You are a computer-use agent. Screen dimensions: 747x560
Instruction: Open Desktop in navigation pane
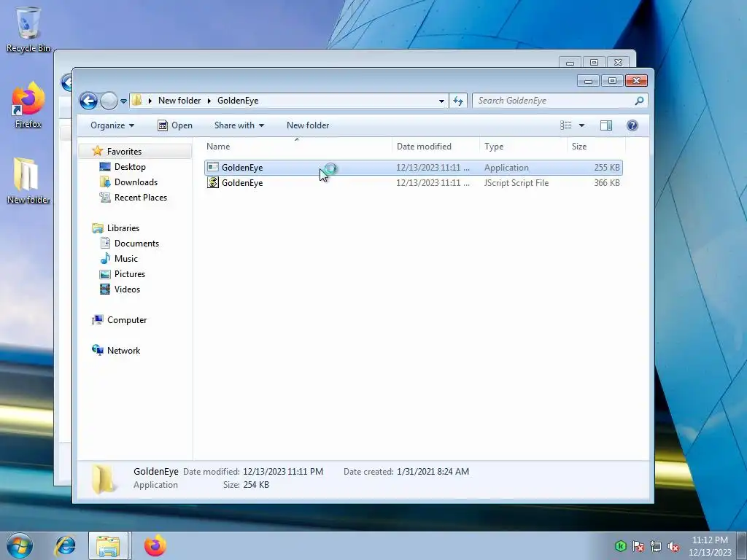(x=130, y=167)
